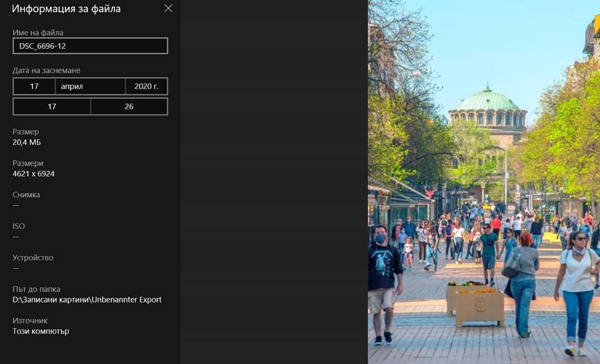Click the file size value 20,4 МБ
Viewport: 600px width, 364px height.
pos(27,143)
